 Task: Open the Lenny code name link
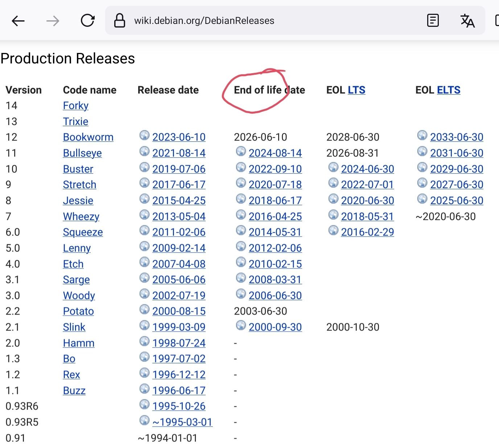pos(77,248)
